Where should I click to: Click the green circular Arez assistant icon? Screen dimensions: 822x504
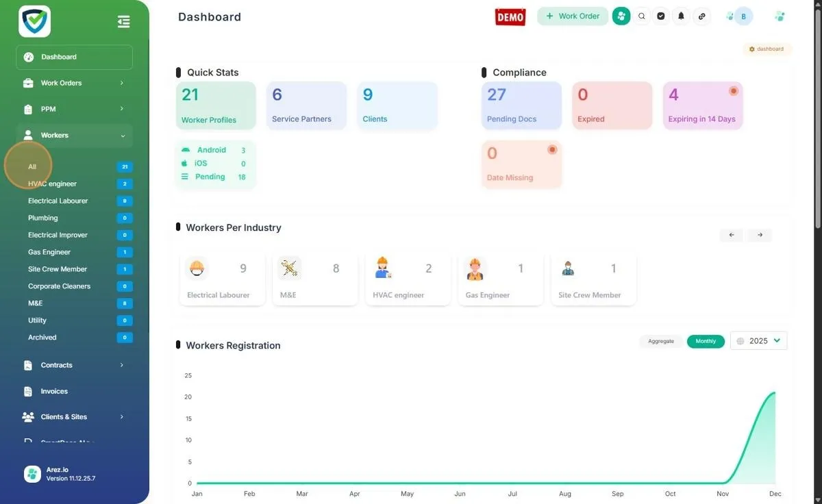pos(621,16)
